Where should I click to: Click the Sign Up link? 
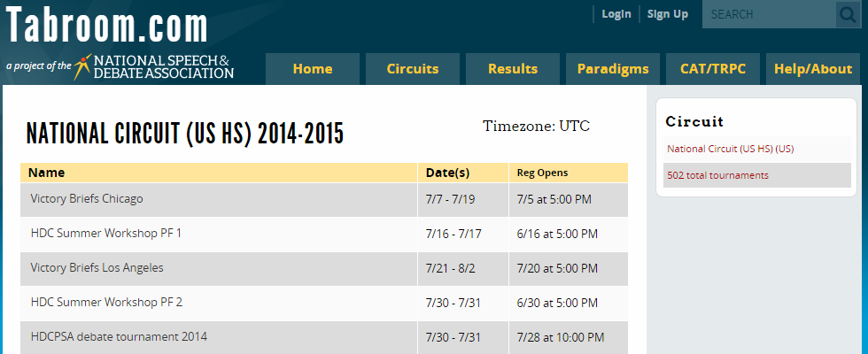coord(667,14)
